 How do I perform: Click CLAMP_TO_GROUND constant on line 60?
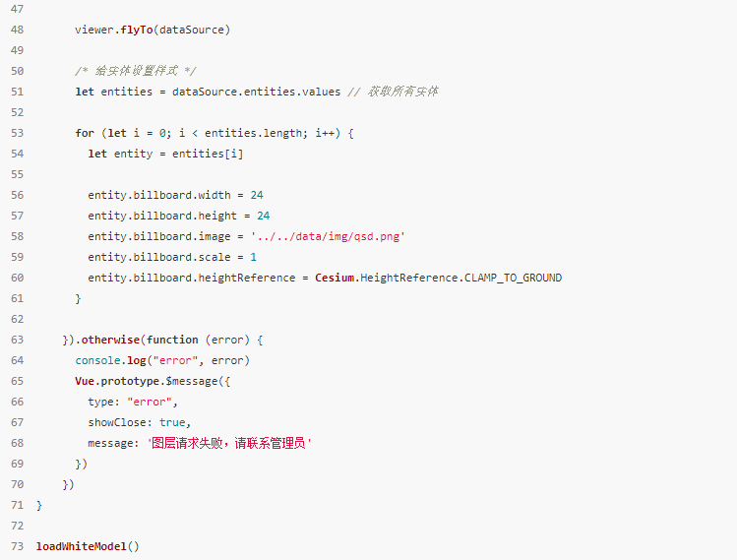(x=513, y=278)
